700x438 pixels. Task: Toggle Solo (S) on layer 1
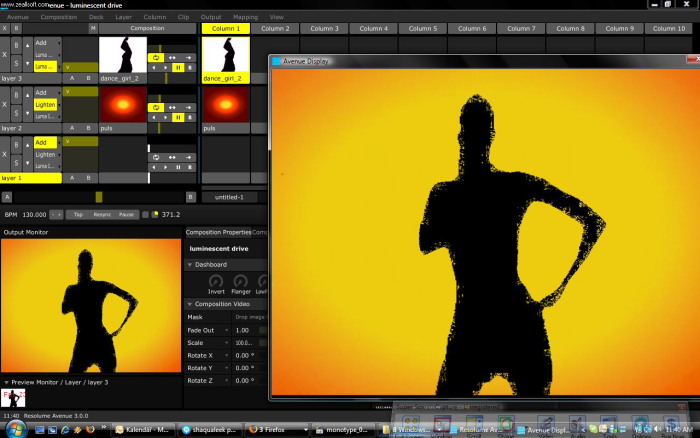(x=16, y=163)
